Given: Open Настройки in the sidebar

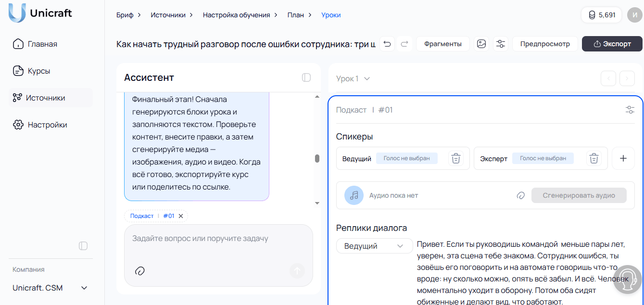Looking at the screenshot, I should coord(40,125).
